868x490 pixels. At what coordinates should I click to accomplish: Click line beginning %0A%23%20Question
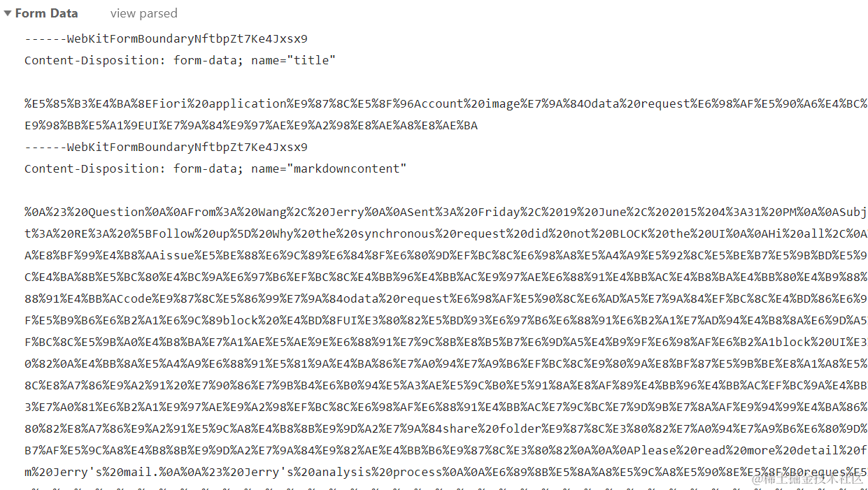pyautogui.click(x=446, y=212)
